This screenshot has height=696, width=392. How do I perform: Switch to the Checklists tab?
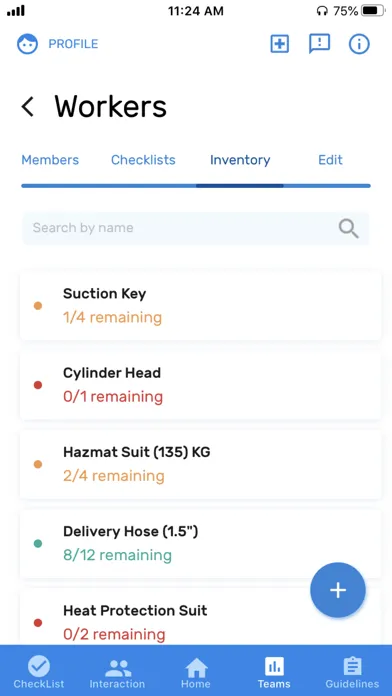143,160
